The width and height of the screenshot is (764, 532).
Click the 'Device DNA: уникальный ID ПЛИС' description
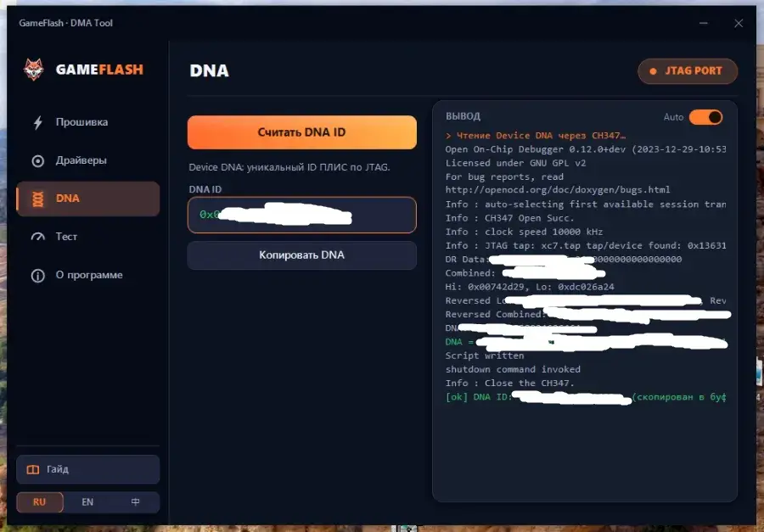pos(289,168)
